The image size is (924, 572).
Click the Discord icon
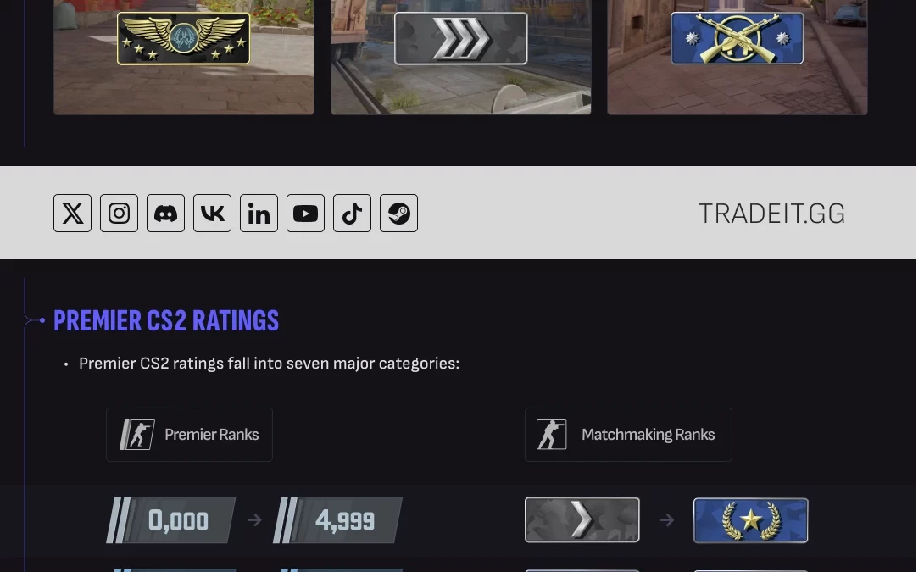click(165, 214)
